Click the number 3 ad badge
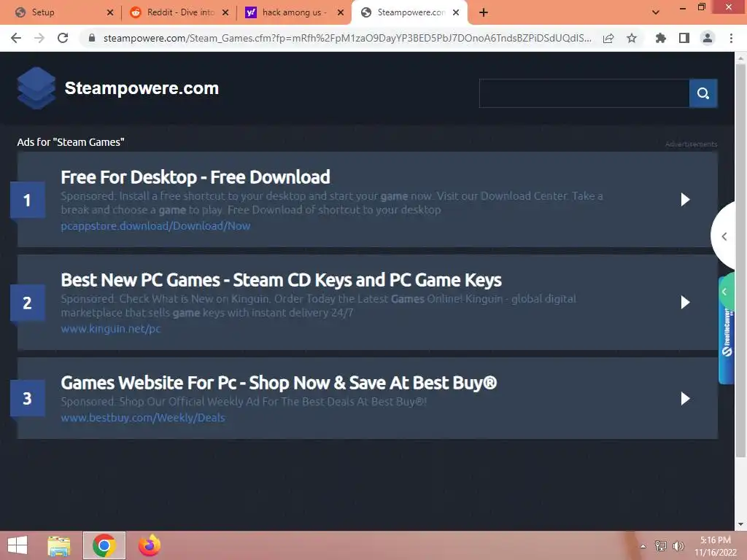The width and height of the screenshot is (747, 560). click(28, 398)
